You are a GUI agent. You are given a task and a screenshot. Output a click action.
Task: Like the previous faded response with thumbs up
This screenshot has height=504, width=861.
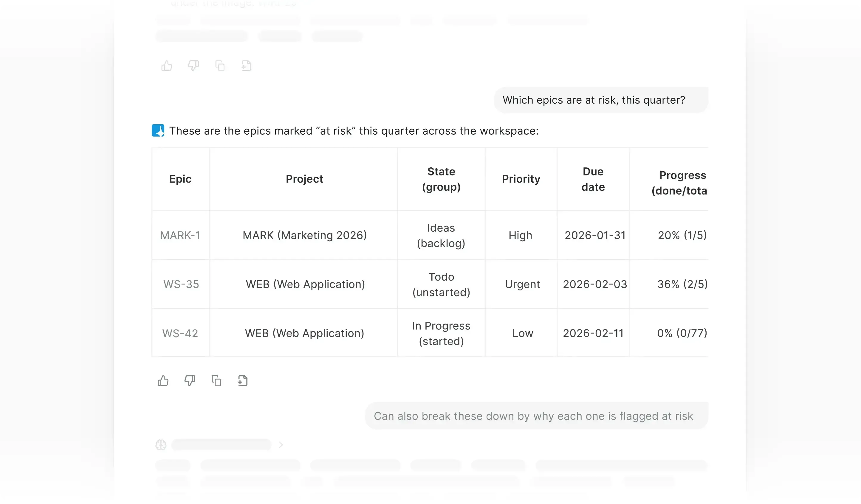point(167,66)
